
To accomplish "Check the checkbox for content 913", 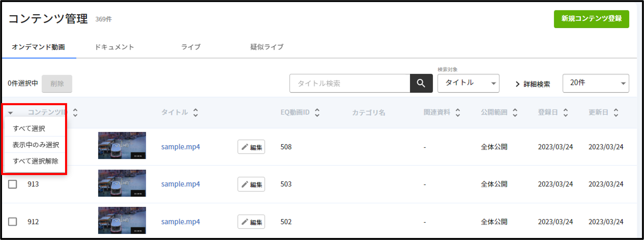I will pos(13,184).
